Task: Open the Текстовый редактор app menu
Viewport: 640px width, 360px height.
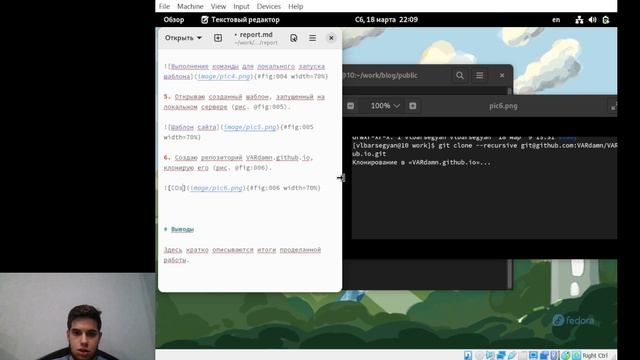Action: coord(240,20)
